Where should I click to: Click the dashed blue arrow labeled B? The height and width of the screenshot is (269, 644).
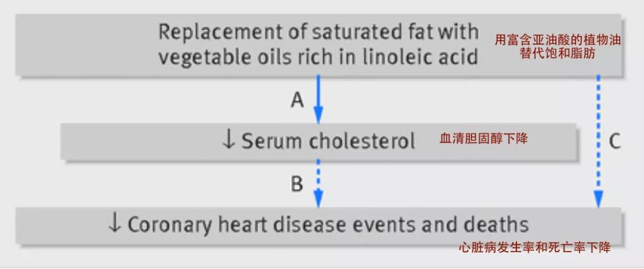point(318,183)
